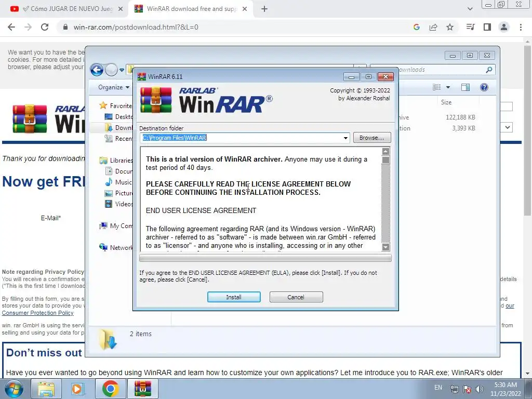
Task: Open Libraries in Explorer sidebar
Action: 116,161
